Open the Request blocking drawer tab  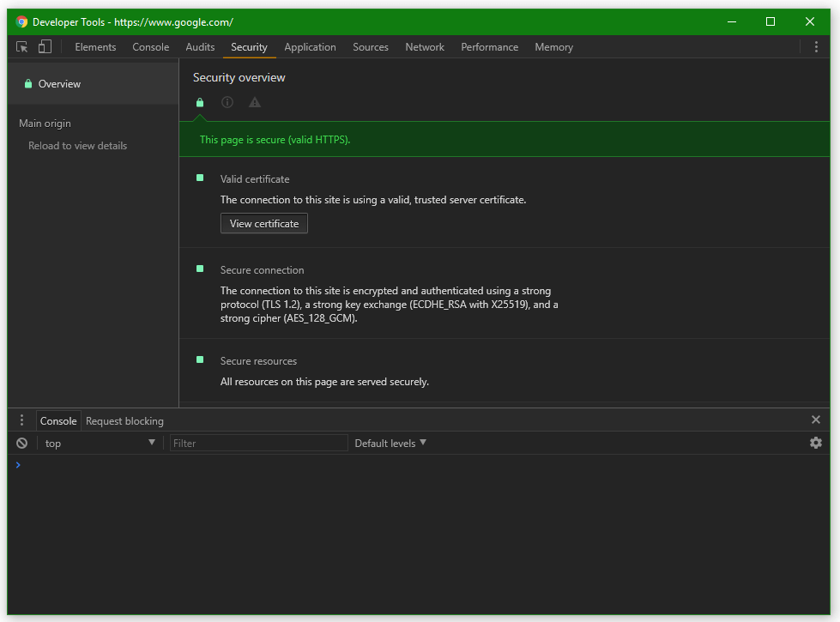point(124,421)
